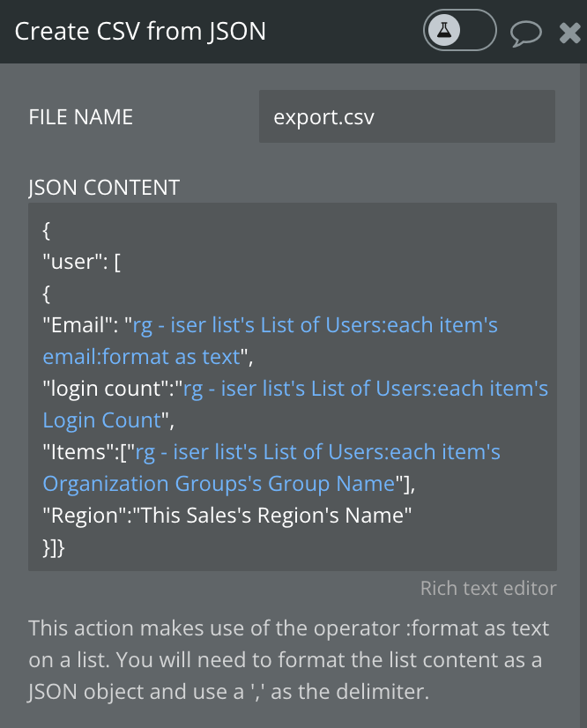
Task: Select the FILE NAME input showing export.csv
Action: 406,116
